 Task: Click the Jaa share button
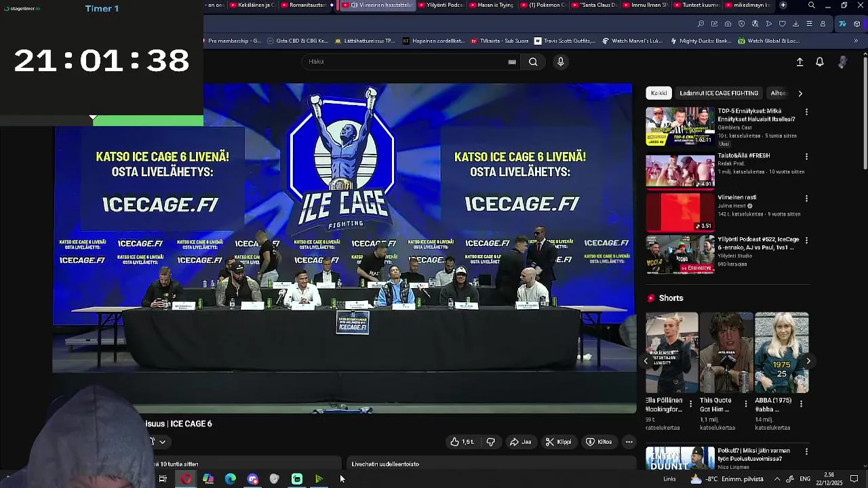pyautogui.click(x=521, y=442)
